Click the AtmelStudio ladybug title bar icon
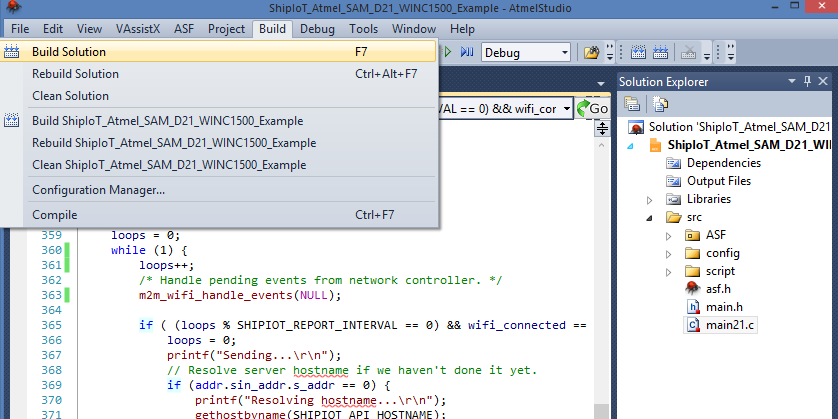 (x=13, y=6)
